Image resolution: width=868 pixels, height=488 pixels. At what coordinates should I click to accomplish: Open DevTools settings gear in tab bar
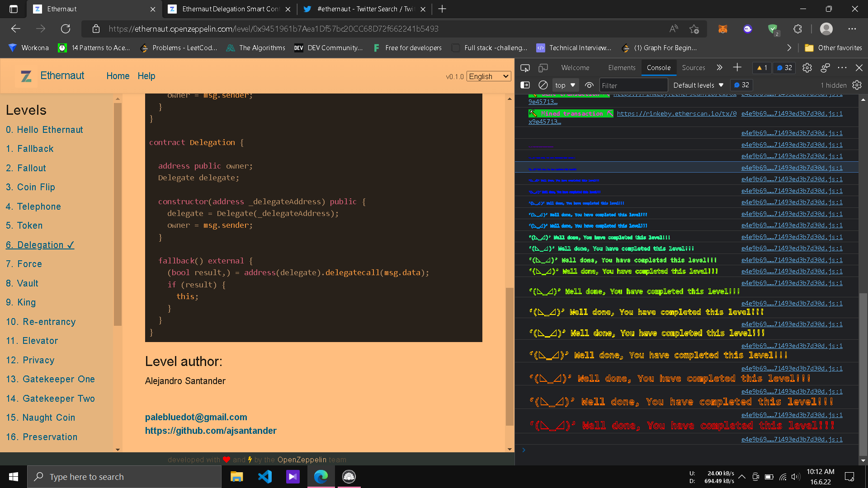pos(807,68)
